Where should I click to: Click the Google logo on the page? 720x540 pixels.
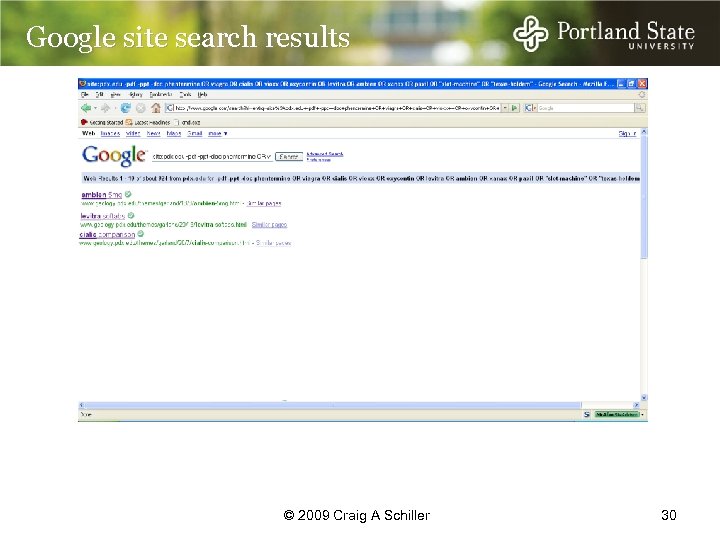[x=114, y=156]
